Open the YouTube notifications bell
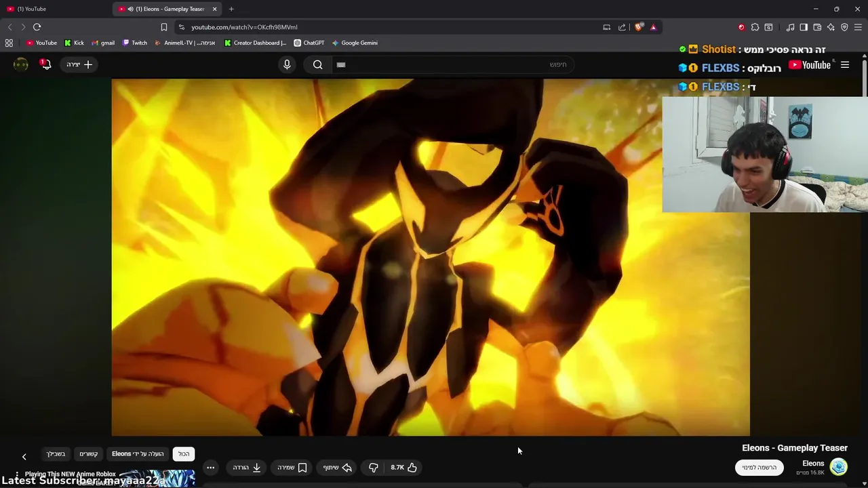 (x=45, y=64)
